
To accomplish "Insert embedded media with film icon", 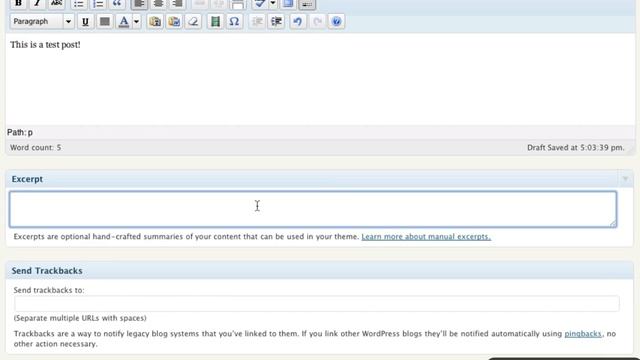I will (215, 22).
